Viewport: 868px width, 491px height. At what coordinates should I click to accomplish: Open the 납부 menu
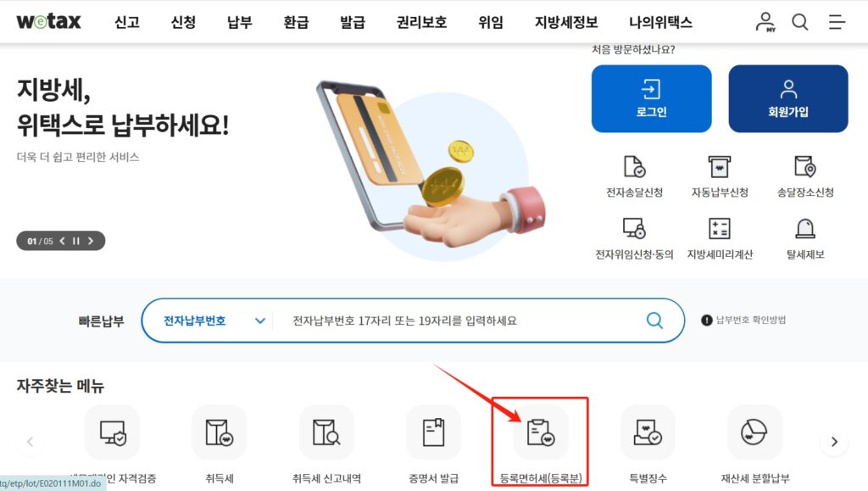coord(240,22)
